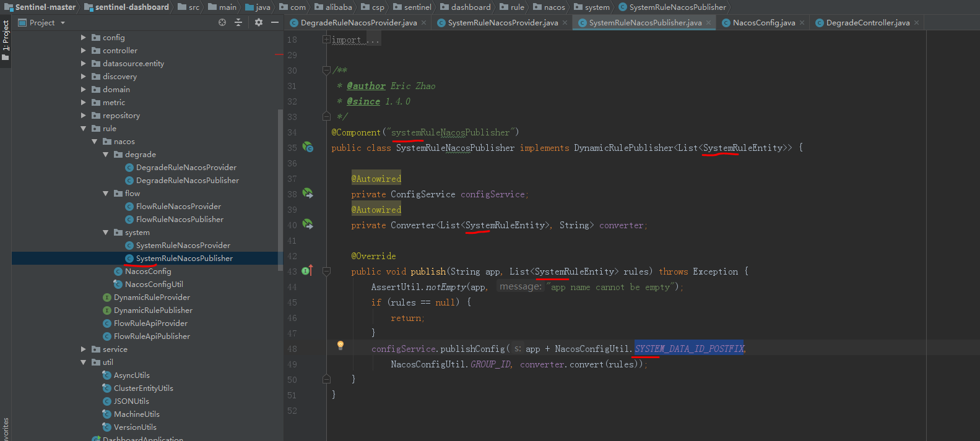This screenshot has height=441, width=980.
Task: Open MachineUtils class in tree
Action: (x=131, y=414)
